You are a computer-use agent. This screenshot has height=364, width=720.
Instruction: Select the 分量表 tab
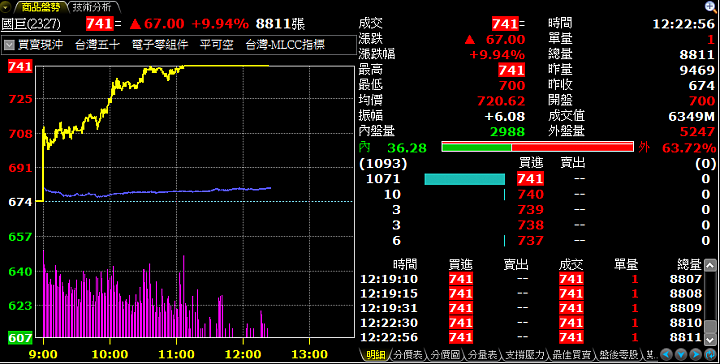(482, 355)
